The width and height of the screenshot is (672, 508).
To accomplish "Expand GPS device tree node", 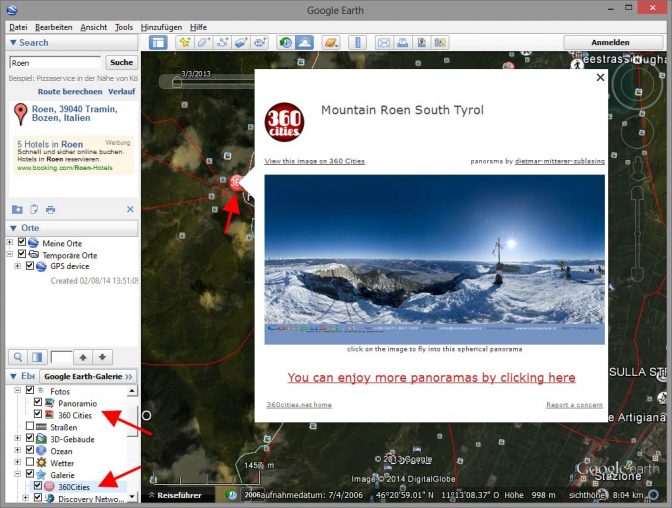I will coord(18,266).
